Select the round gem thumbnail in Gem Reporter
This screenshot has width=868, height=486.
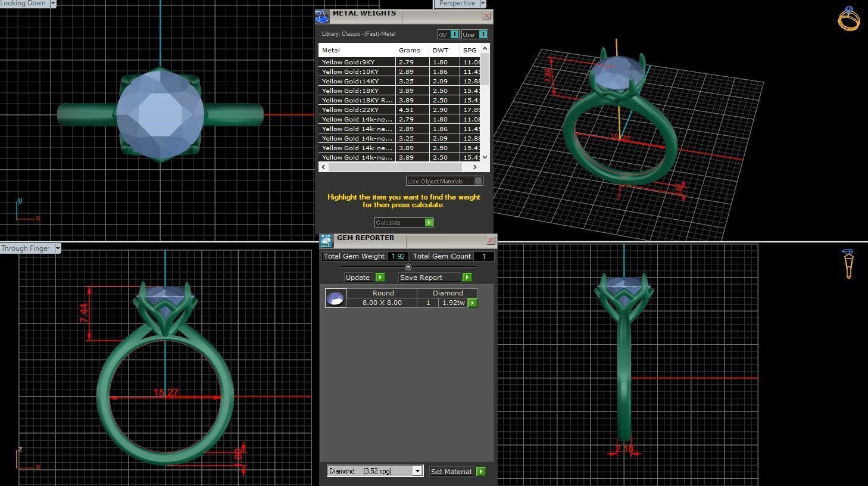click(x=335, y=298)
